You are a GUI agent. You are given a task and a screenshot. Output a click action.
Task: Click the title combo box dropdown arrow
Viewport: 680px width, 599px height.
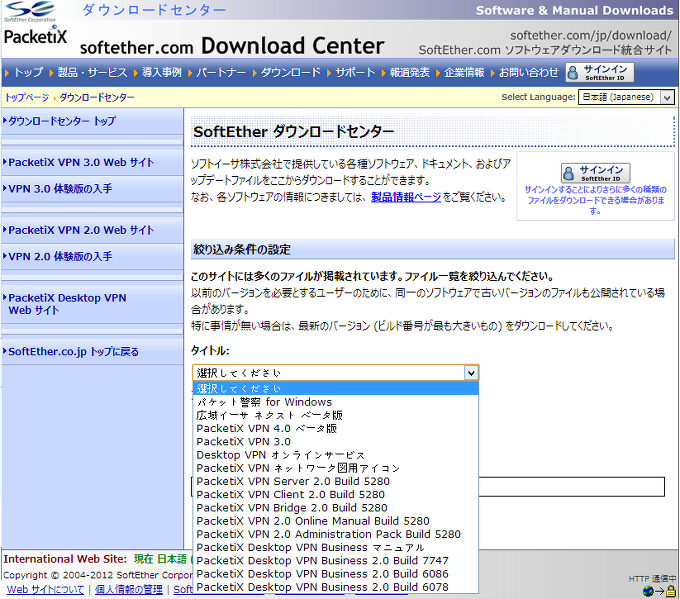471,373
